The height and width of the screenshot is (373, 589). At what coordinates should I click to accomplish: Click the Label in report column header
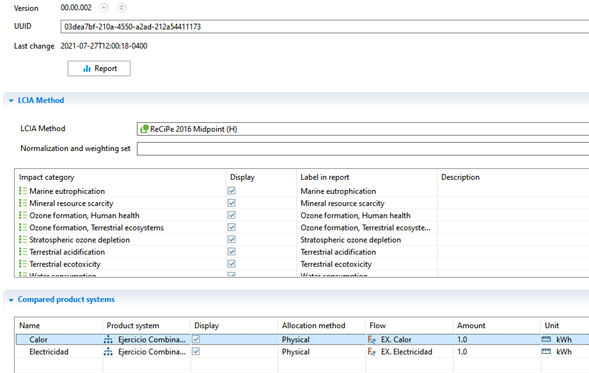pyautogui.click(x=325, y=177)
